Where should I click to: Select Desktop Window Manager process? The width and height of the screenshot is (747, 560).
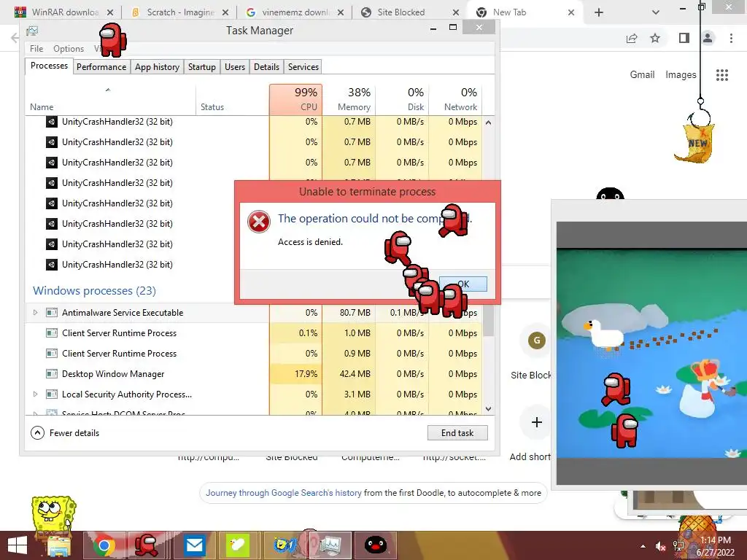click(253, 374)
